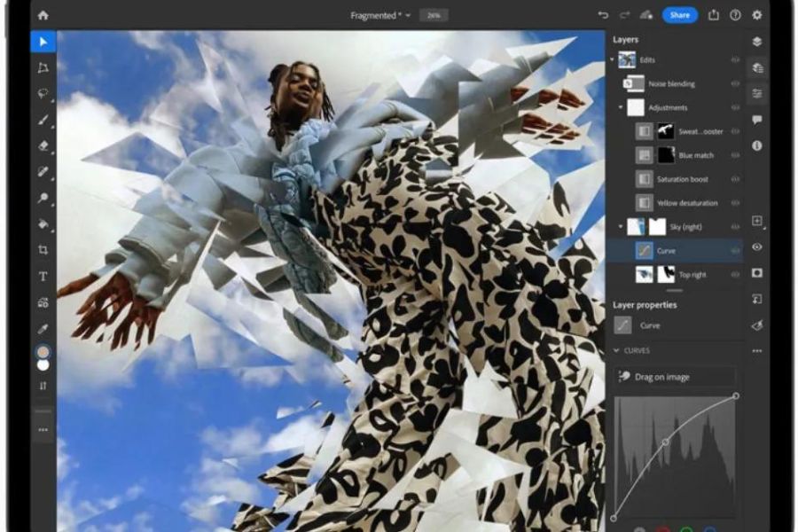This screenshot has height=532, width=798.
Task: Toggle selected layer visibility in right taskbar
Action: coord(757,246)
